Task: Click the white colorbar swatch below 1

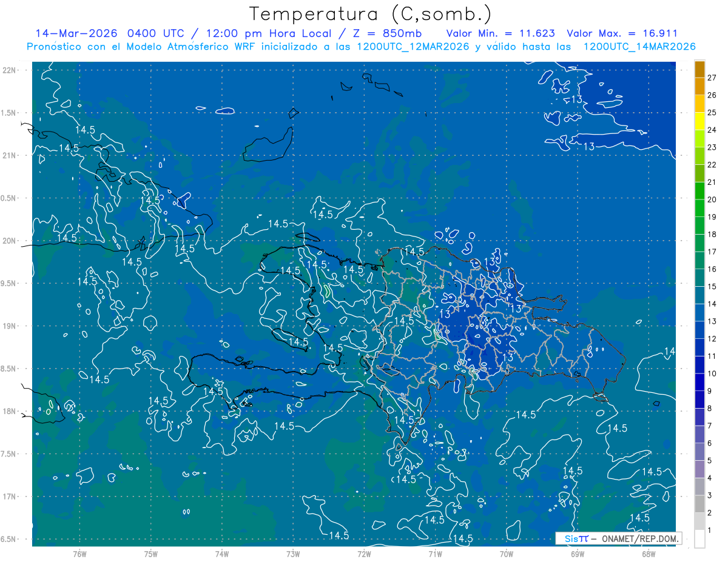Action: [x=699, y=539]
